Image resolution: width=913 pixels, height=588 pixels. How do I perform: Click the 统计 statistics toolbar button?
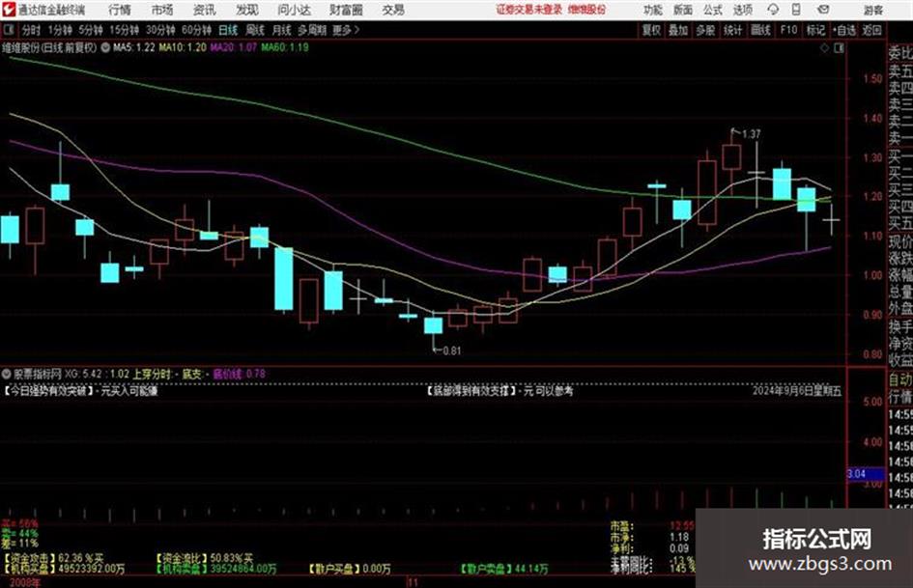[732, 30]
